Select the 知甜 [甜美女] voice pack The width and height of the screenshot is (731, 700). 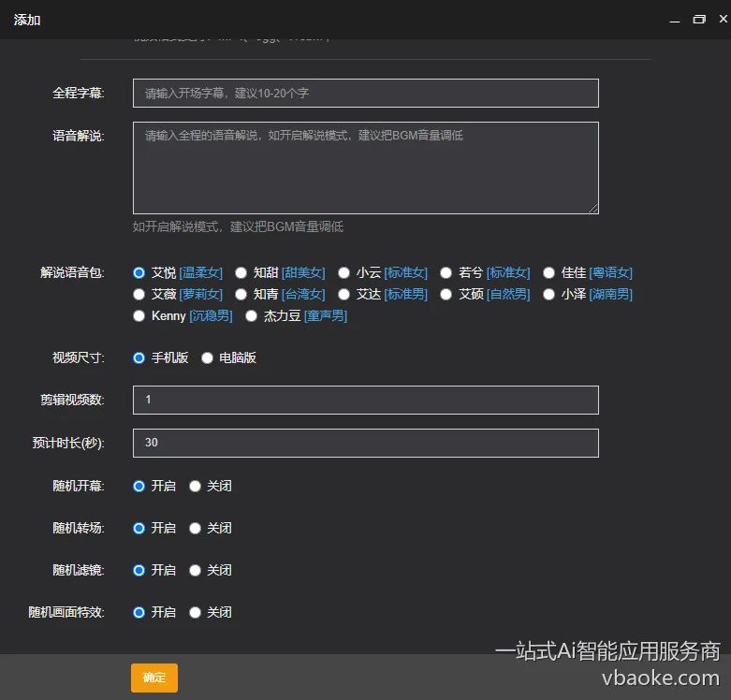[241, 272]
